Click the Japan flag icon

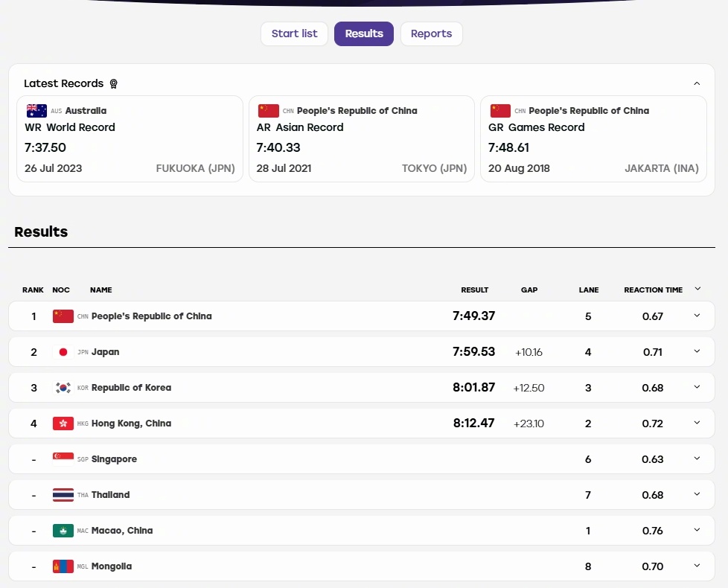pyautogui.click(x=63, y=352)
